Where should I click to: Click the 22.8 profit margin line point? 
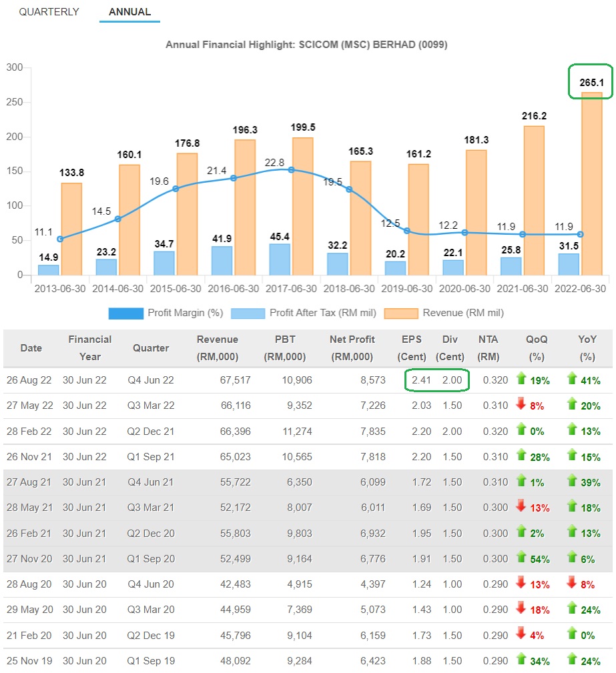coord(291,170)
